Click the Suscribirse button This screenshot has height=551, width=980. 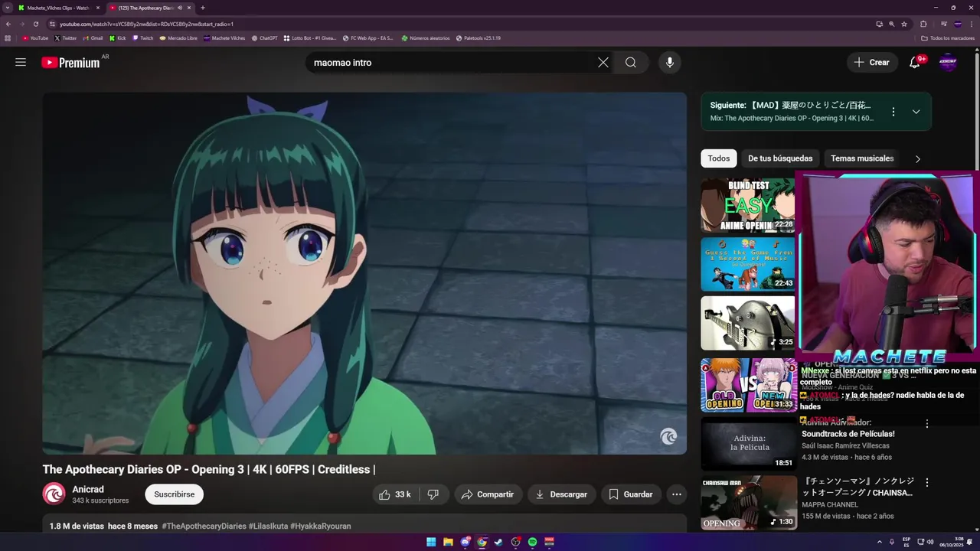(174, 494)
